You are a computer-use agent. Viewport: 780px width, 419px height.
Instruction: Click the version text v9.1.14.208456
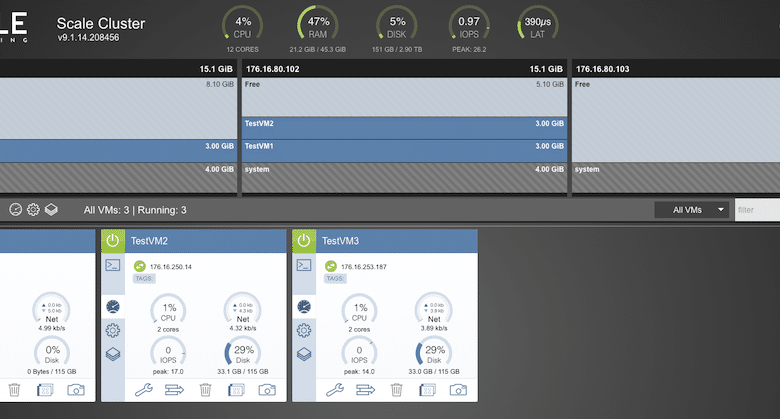point(88,37)
